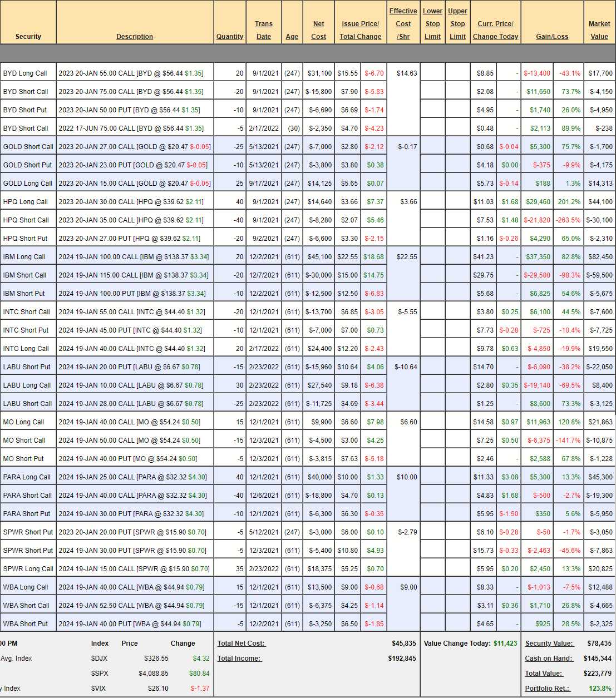Select the Security Value label
616x698 pixels.
tap(549, 643)
